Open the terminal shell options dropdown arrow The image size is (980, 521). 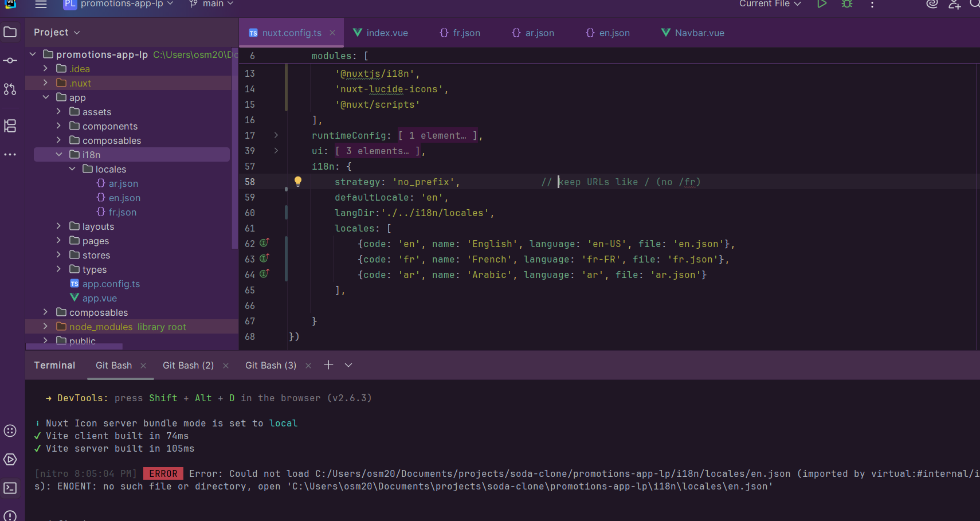[348, 365]
